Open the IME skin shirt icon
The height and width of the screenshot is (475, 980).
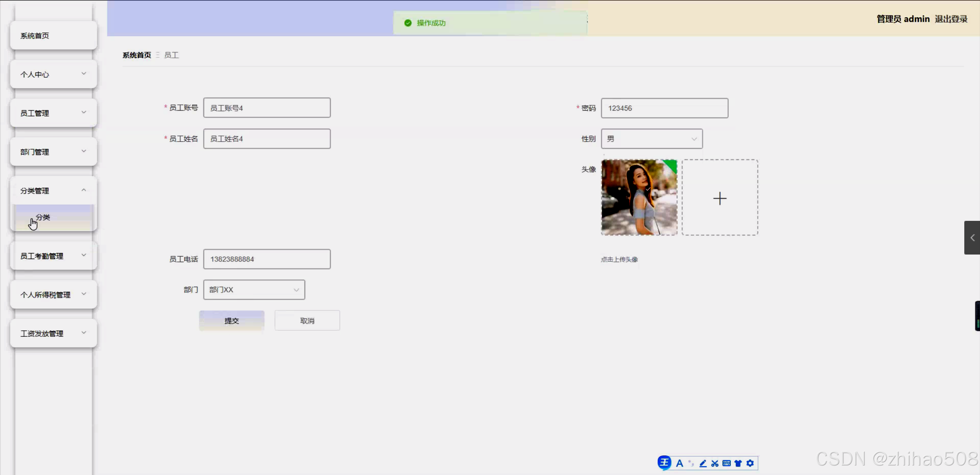point(738,464)
